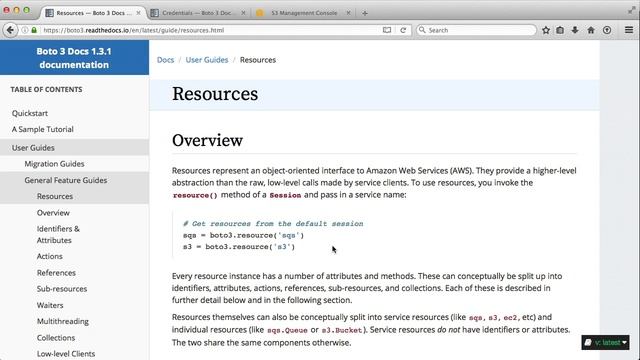The height and width of the screenshot is (360, 640).
Task: Click the magnifier icon in Search box
Action: click(x=422, y=30)
